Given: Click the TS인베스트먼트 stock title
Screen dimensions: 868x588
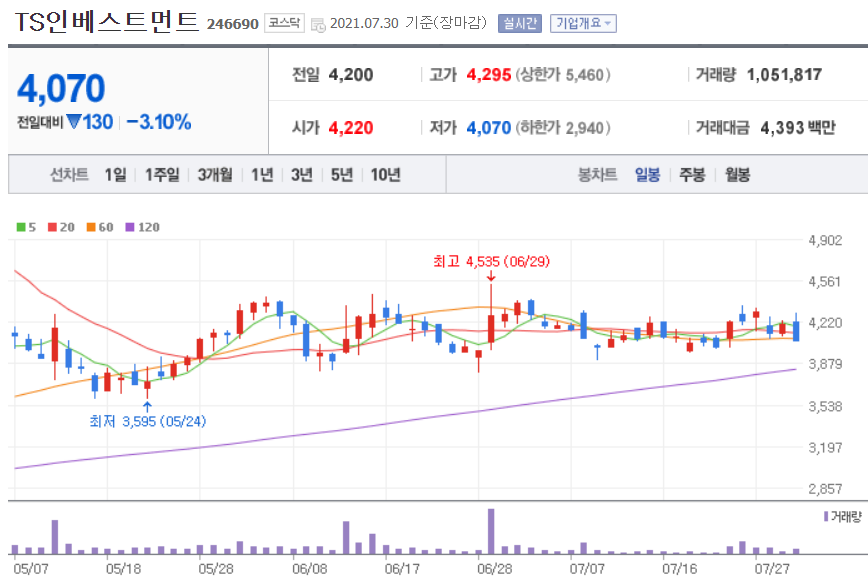Looking at the screenshot, I should coord(106,22).
